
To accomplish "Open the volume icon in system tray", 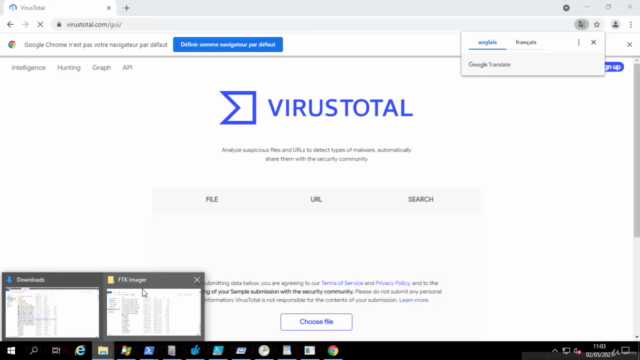I will (x=577, y=351).
